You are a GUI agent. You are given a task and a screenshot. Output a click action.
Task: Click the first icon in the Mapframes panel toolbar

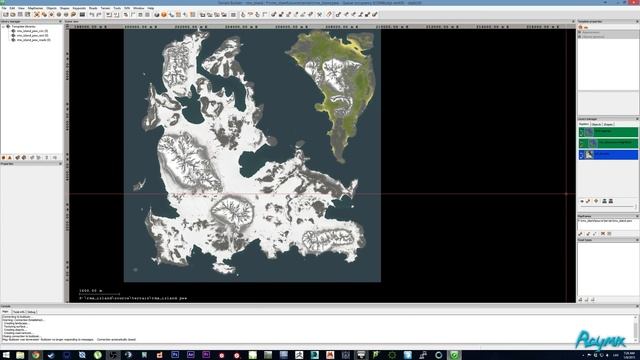pyautogui.click(x=580, y=233)
